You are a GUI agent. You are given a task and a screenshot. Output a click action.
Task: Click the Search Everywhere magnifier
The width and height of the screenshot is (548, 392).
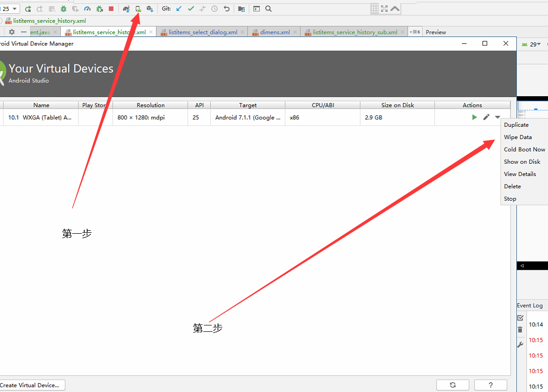point(269,9)
